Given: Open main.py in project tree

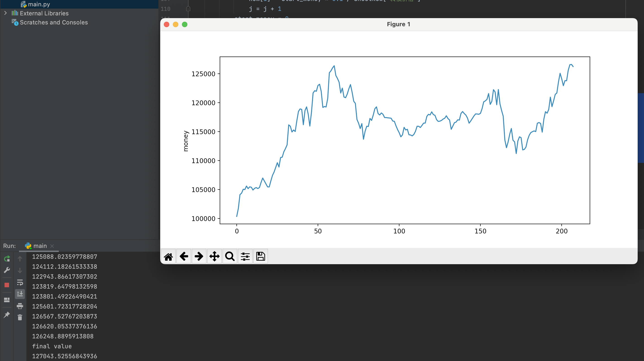Looking at the screenshot, I should [x=39, y=4].
